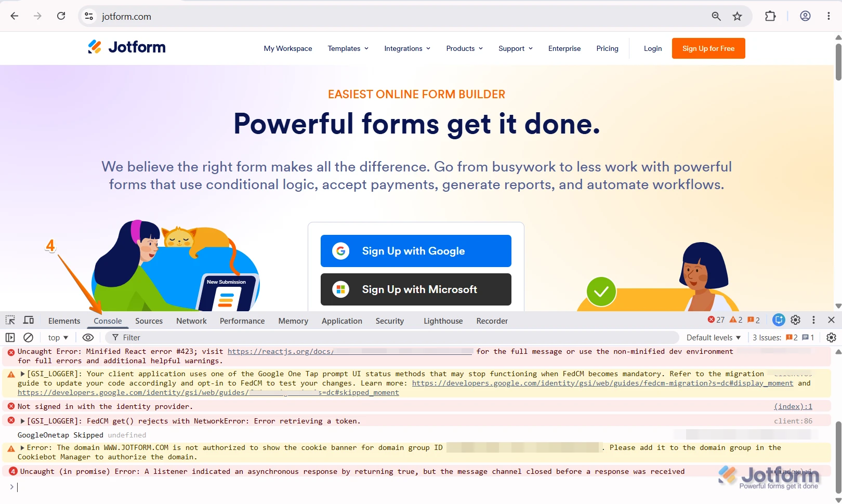This screenshot has height=504, width=842.
Task: Open DevTools customize three-dot menu
Action: click(813, 320)
